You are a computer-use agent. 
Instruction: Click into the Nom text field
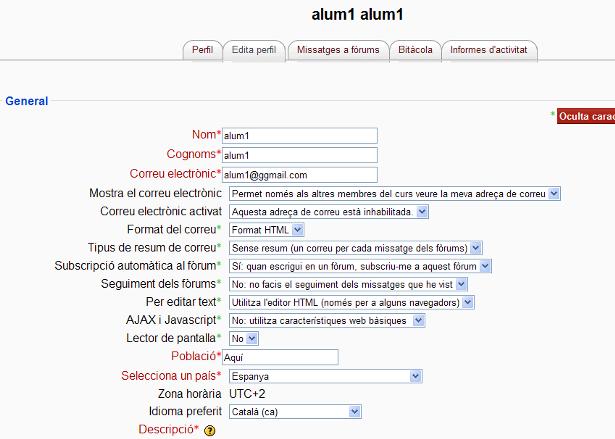point(300,136)
